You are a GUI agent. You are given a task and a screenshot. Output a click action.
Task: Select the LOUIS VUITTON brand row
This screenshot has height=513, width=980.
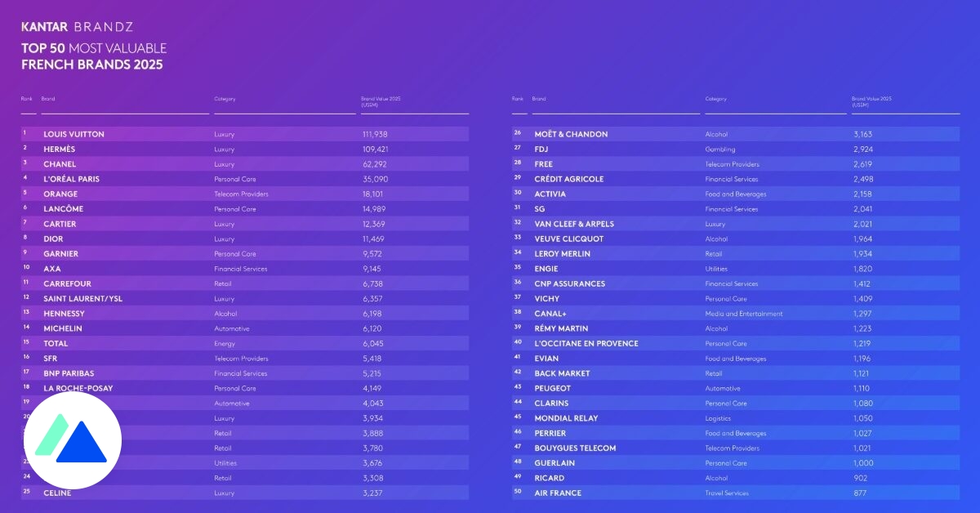(245, 134)
